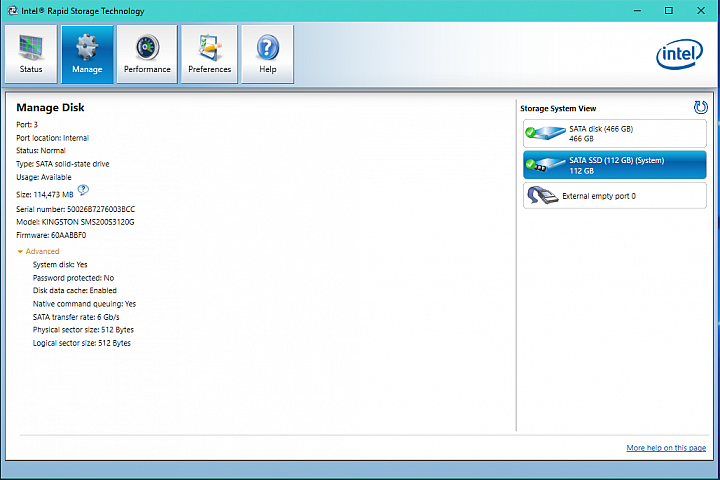Click the refresh icon in Storage System View
720x480 pixels.
pyautogui.click(x=700, y=107)
